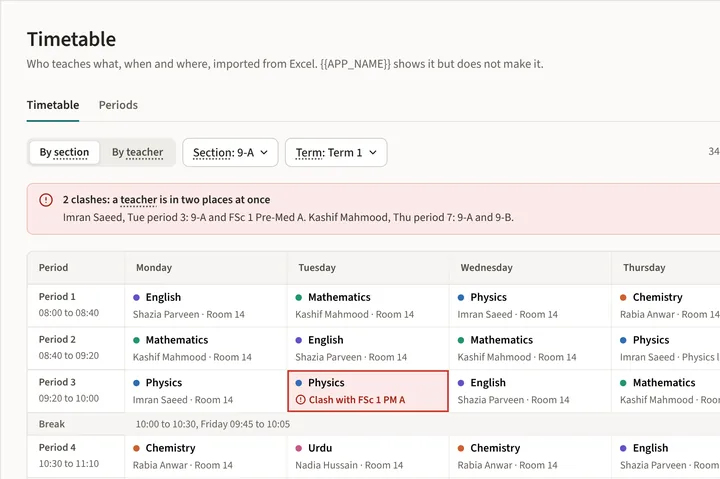Open Wednesday Period 1 Physics lesson

click(530, 306)
